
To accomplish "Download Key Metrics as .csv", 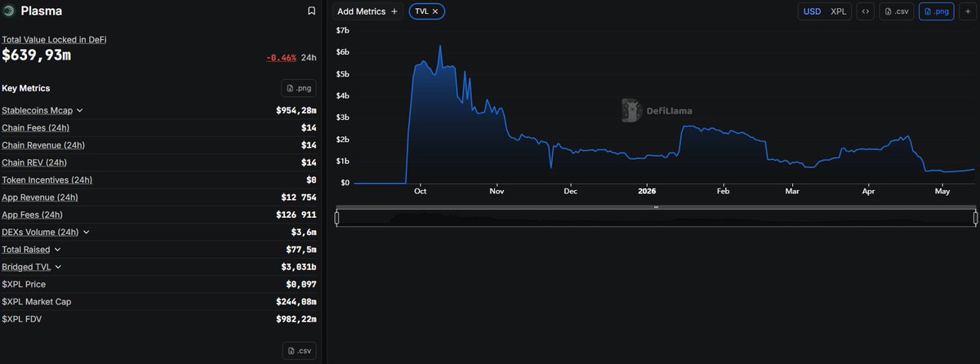I will [x=298, y=351].
